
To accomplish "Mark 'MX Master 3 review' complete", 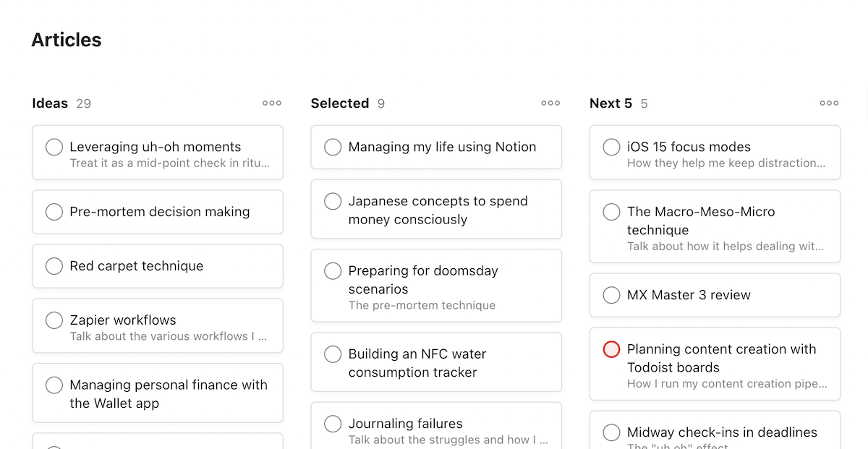I will pyautogui.click(x=611, y=295).
